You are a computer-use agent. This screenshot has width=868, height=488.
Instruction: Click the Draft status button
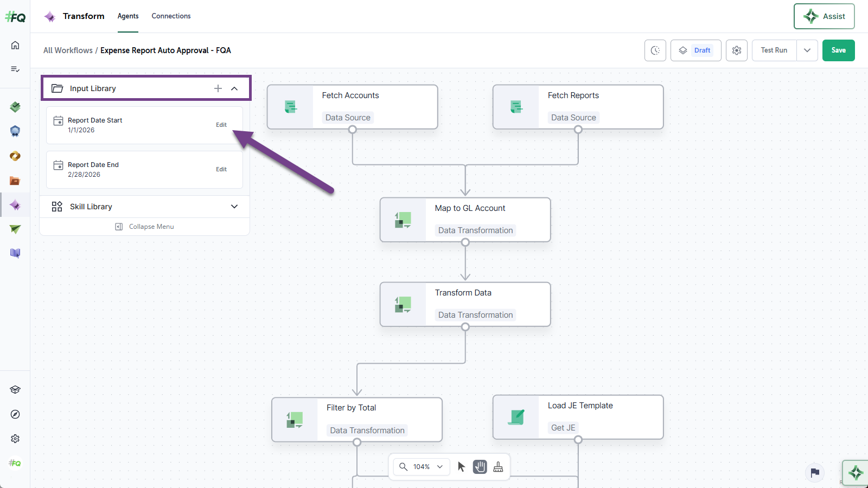(696, 50)
